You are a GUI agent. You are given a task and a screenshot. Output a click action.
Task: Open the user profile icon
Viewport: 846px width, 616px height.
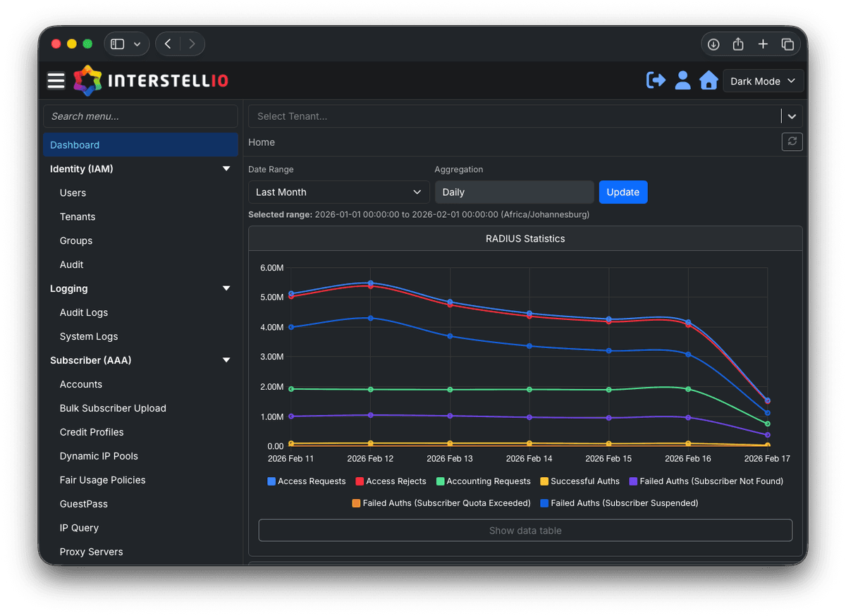click(x=682, y=80)
